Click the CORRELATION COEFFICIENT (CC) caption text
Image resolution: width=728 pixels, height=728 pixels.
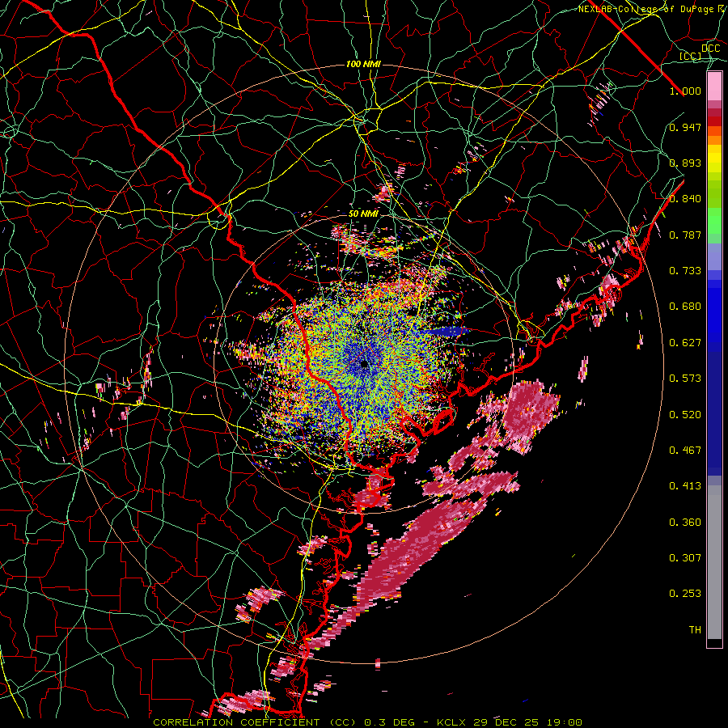point(255,722)
